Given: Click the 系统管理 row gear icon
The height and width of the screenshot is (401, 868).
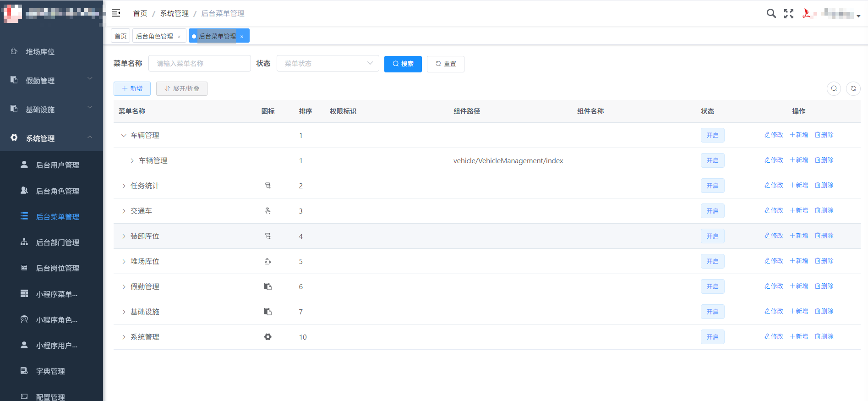Looking at the screenshot, I should coord(268,337).
